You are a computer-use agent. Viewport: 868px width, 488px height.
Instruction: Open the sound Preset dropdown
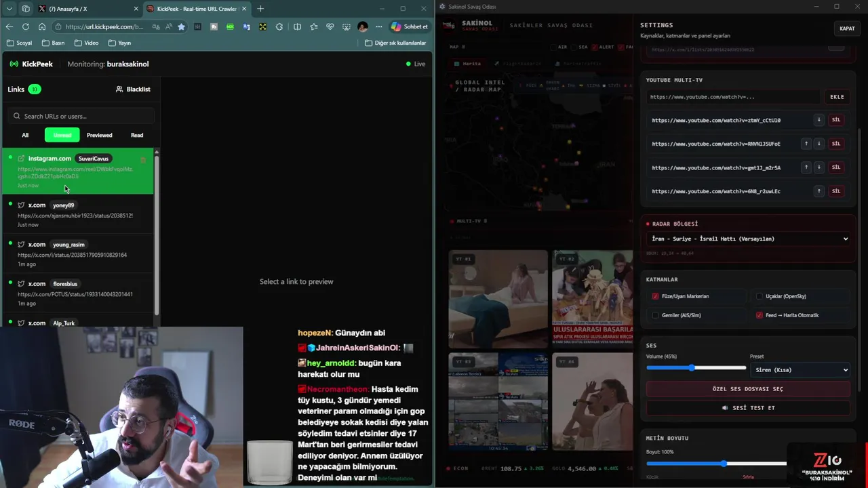(800, 369)
